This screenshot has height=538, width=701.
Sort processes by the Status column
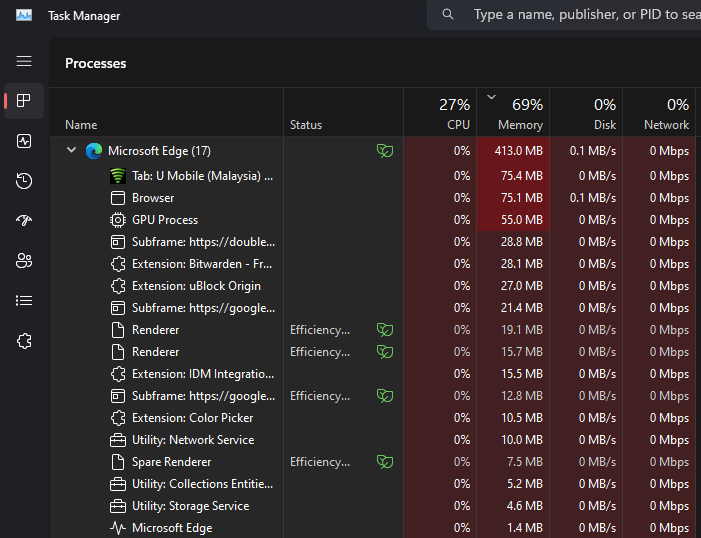click(x=343, y=112)
